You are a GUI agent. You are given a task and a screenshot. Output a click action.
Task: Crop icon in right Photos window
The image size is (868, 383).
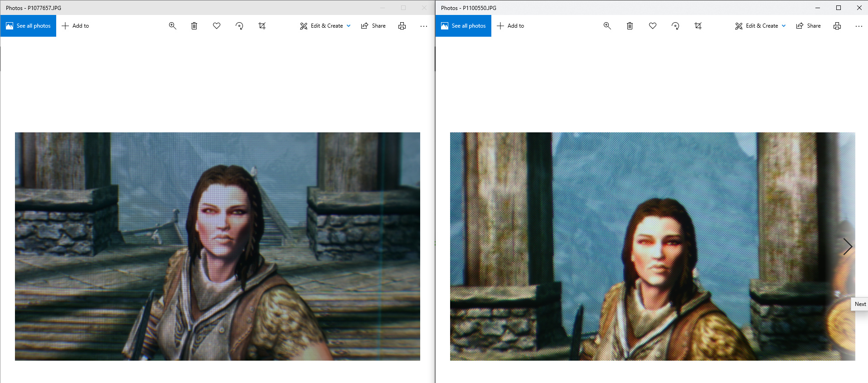[698, 26]
